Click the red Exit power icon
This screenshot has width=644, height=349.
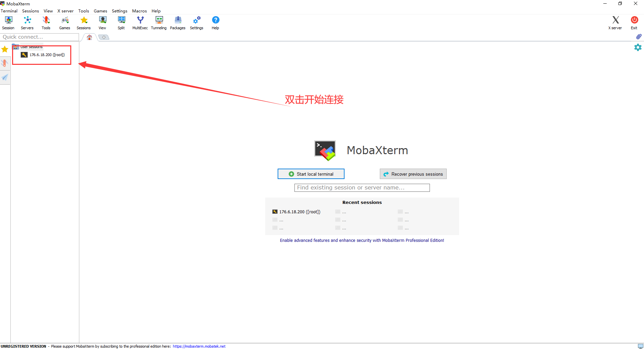(634, 23)
